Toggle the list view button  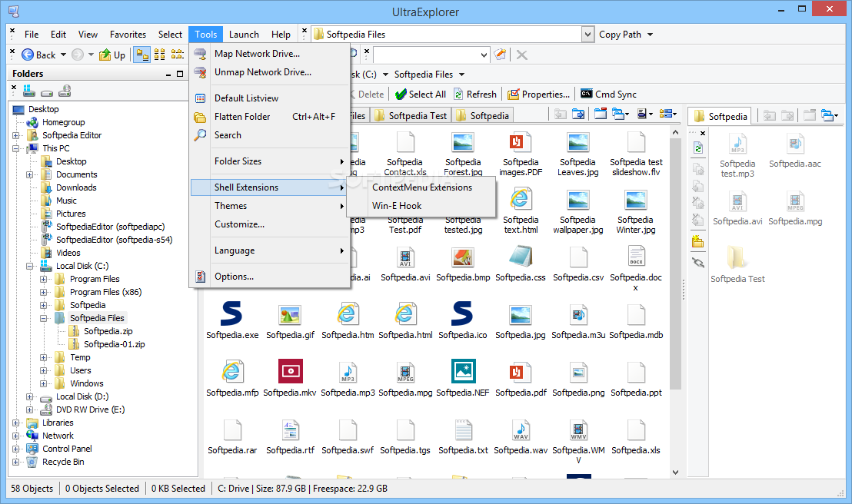tap(177, 55)
